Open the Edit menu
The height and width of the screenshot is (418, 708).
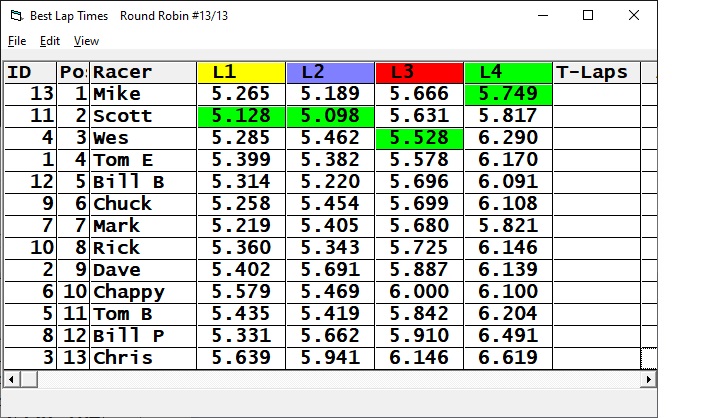50,41
